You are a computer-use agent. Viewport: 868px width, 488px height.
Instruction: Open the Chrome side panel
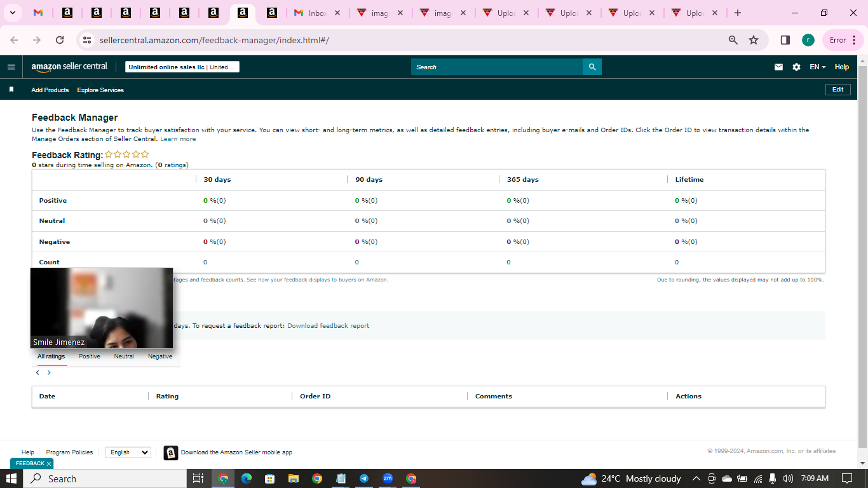(x=785, y=40)
